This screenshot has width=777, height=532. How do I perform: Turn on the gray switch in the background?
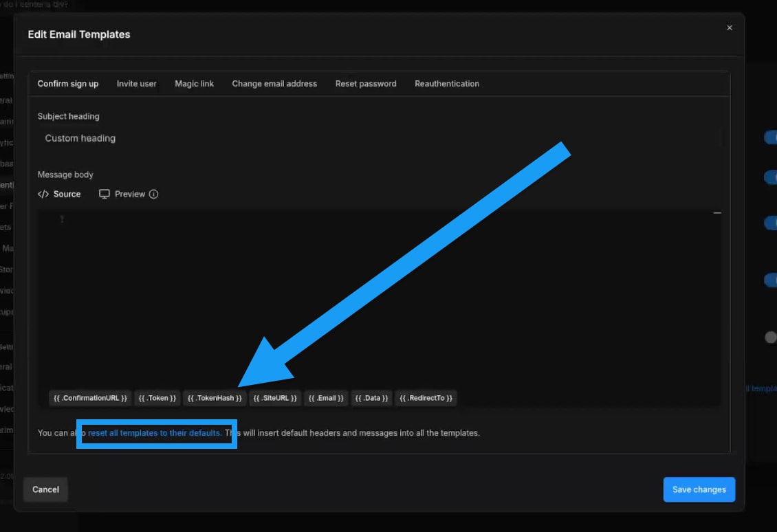click(769, 337)
